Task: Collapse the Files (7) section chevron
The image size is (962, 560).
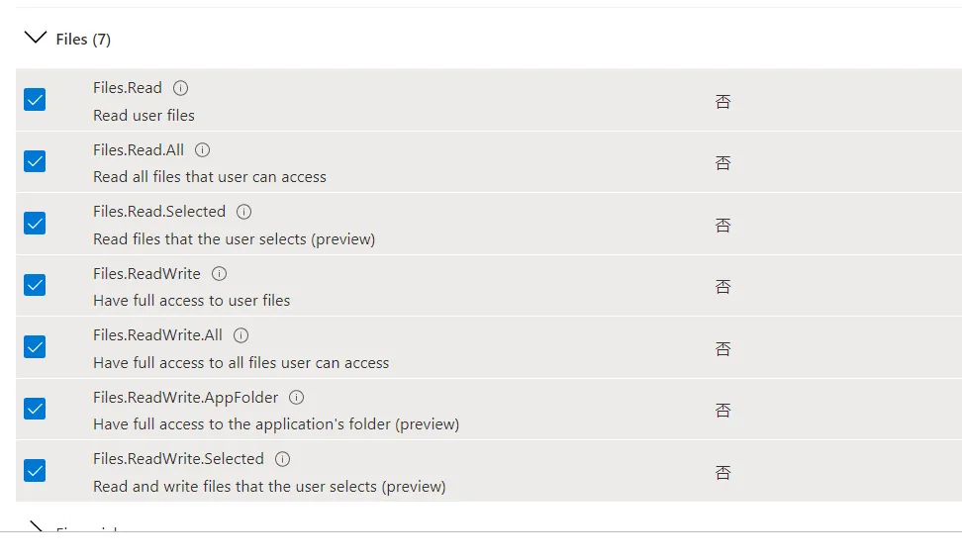Action: click(35, 38)
